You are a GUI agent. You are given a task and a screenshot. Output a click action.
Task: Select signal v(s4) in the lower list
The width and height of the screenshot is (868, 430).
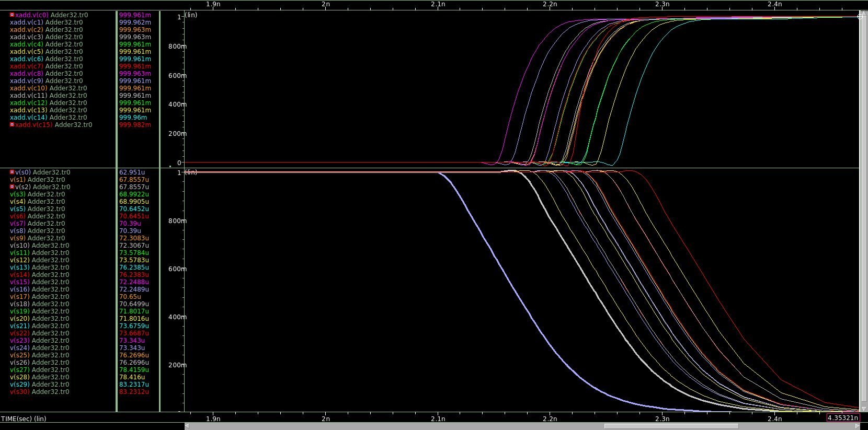pyautogui.click(x=37, y=202)
